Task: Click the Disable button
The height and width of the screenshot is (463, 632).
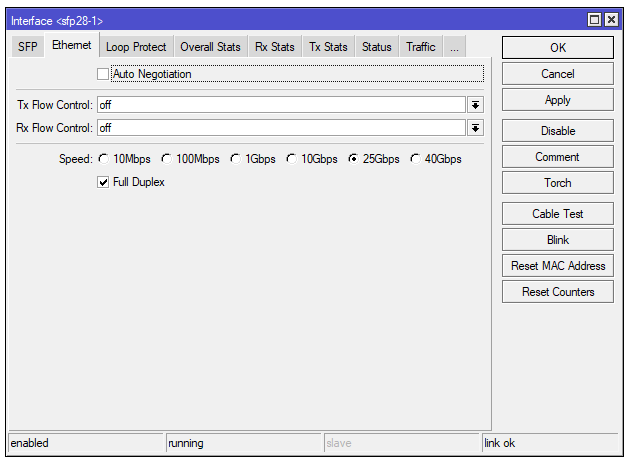Action: pos(558,131)
